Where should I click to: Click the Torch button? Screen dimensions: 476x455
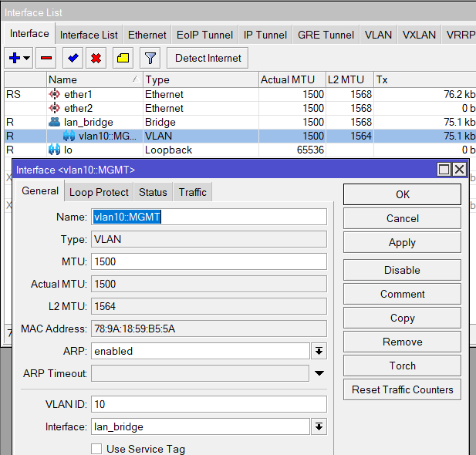(x=402, y=366)
